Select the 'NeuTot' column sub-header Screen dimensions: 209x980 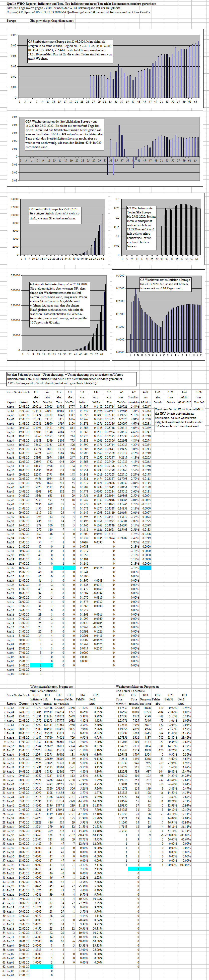[x=70, y=402]
